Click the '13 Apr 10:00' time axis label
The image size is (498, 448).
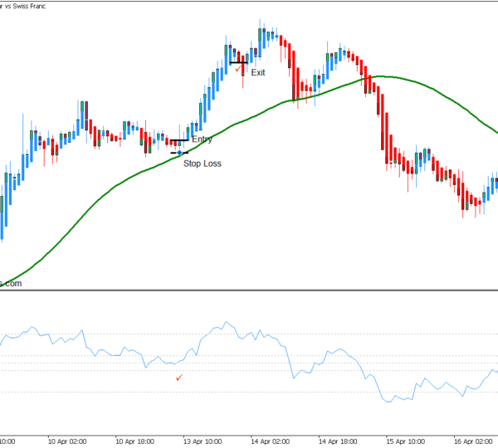(200, 441)
